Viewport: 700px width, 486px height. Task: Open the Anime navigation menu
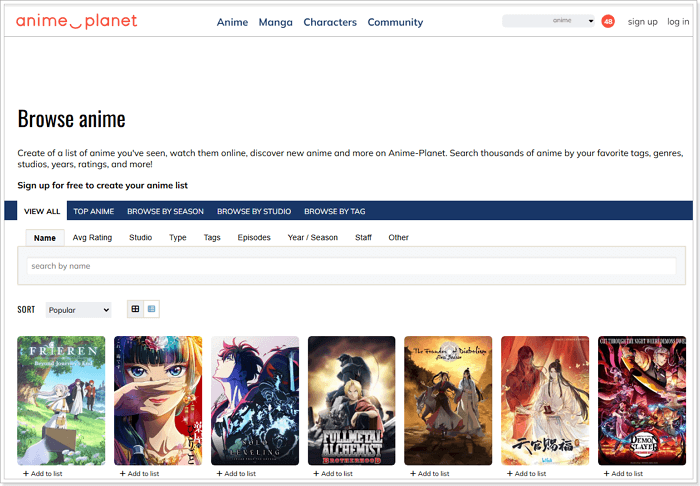click(x=232, y=22)
